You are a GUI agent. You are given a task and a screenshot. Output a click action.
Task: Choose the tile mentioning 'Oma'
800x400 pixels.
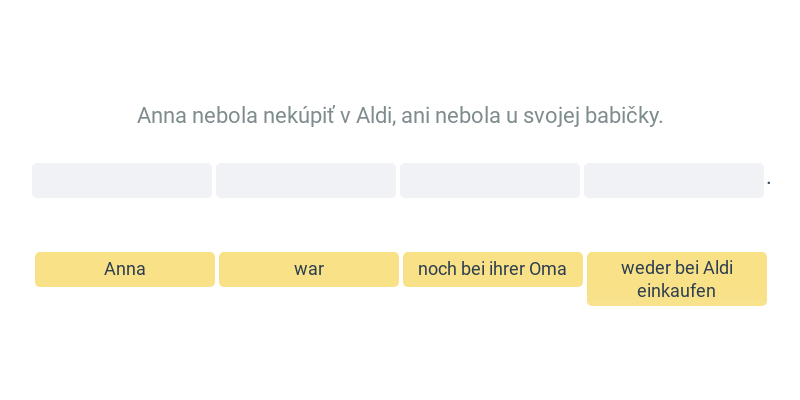[x=493, y=269]
